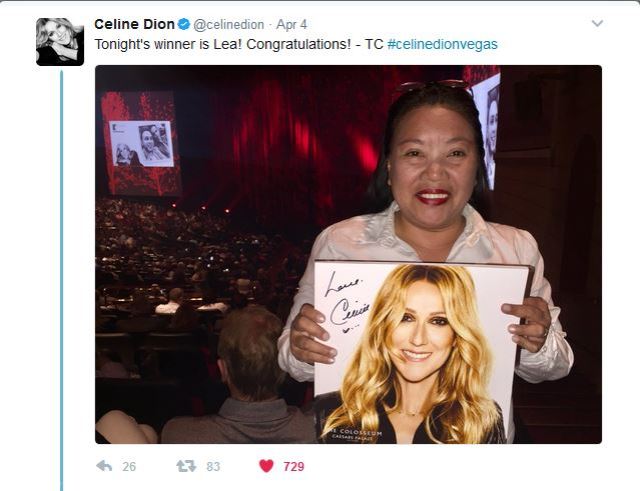Click the retweet icon
The height and width of the screenshot is (491, 640).
(186, 466)
